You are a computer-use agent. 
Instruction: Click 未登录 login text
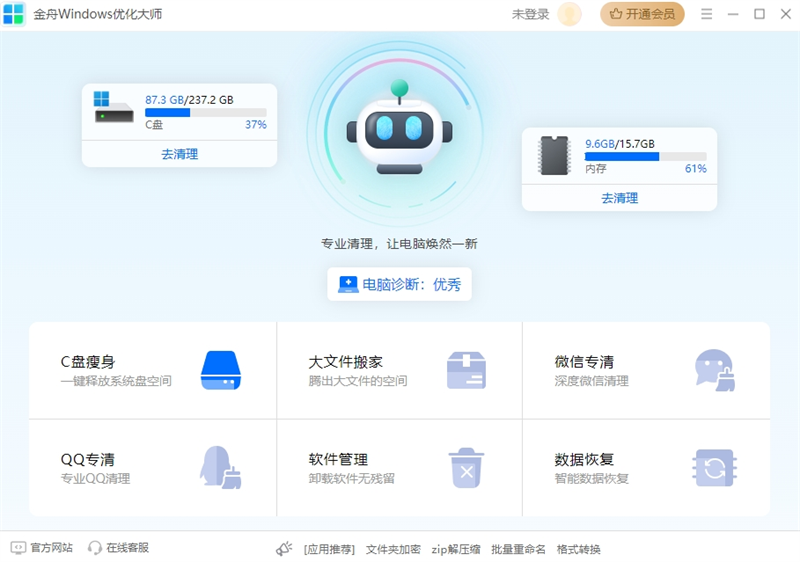pos(530,14)
